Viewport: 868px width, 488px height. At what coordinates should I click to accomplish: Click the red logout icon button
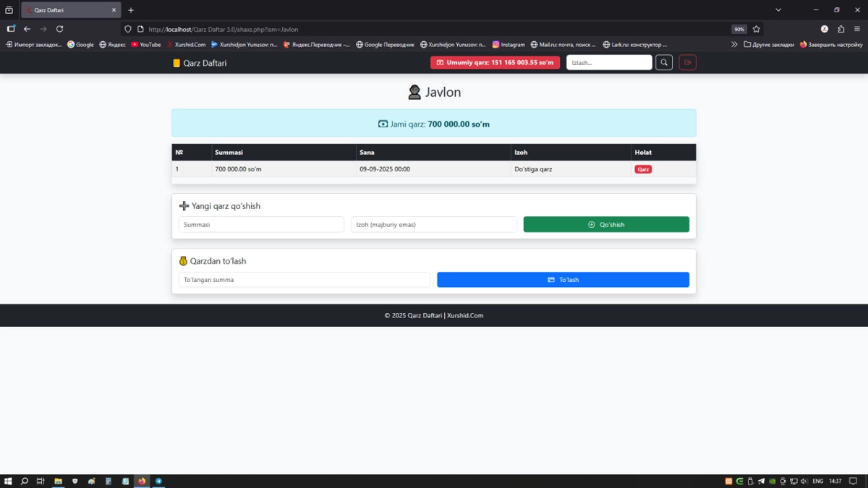click(x=687, y=63)
